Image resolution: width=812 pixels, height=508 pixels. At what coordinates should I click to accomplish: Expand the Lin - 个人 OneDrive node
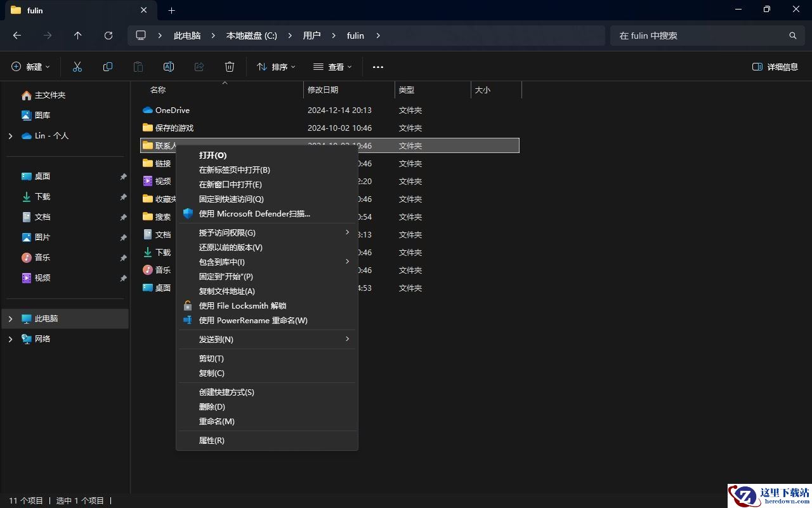pos(10,136)
